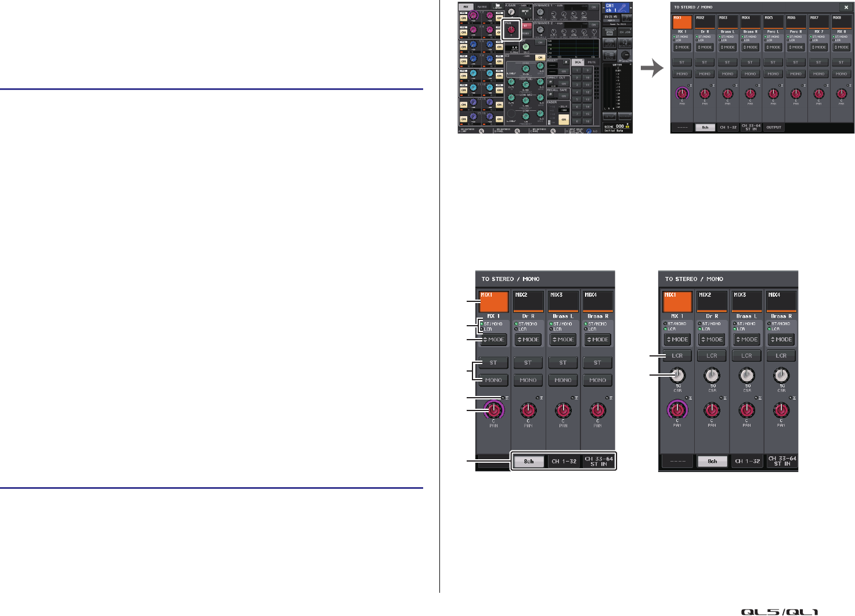Select the MIX tab in the overview screen
855x616 pixels.
point(466,6)
